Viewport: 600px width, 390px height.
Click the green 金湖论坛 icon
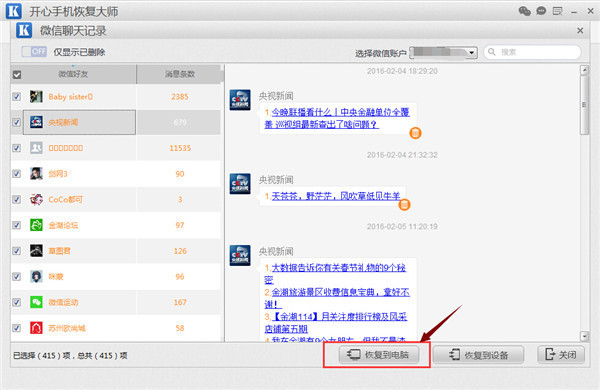point(36,225)
